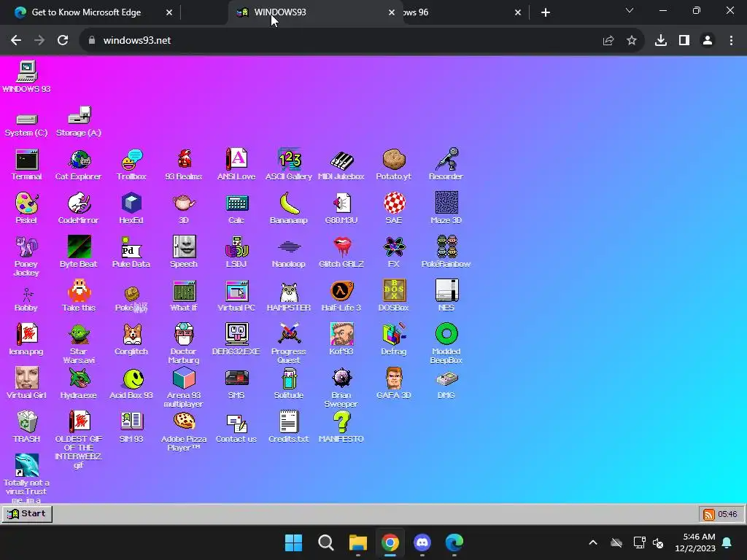Expand the tab search chevron

[x=630, y=10]
